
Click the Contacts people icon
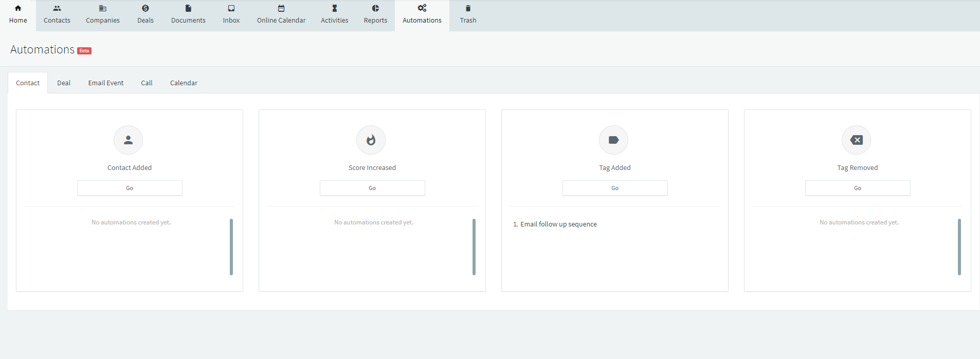coord(57,8)
